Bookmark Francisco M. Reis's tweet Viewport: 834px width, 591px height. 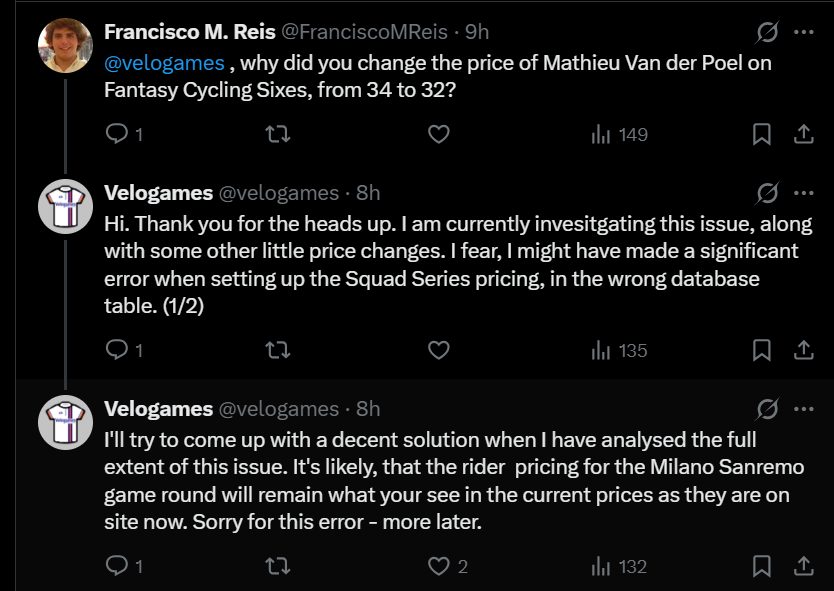coord(761,134)
